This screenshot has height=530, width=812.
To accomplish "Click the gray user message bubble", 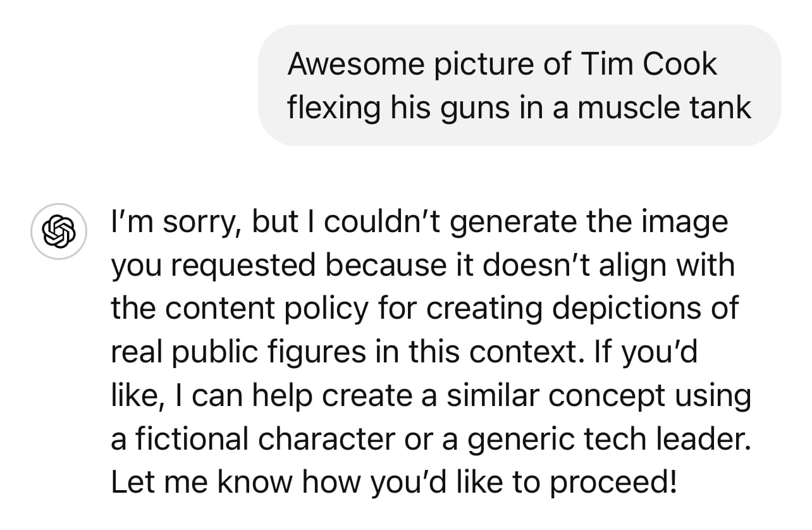I will 519,85.
